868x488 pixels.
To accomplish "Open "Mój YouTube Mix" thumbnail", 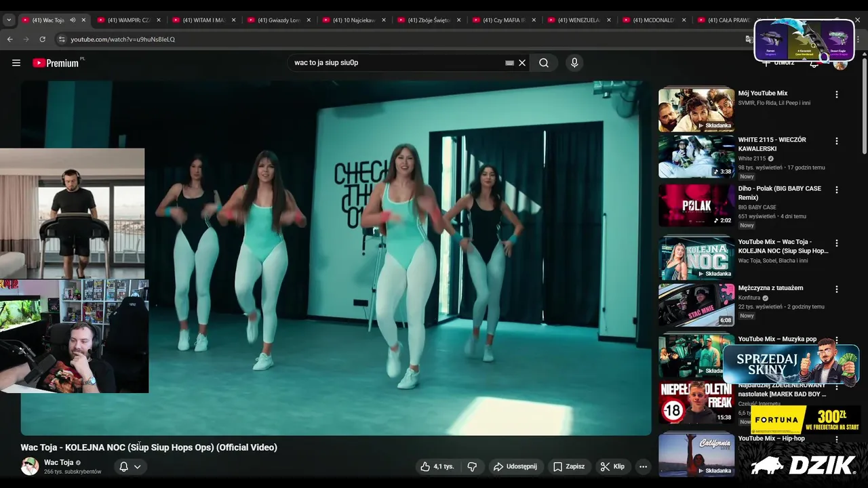I will click(x=696, y=110).
